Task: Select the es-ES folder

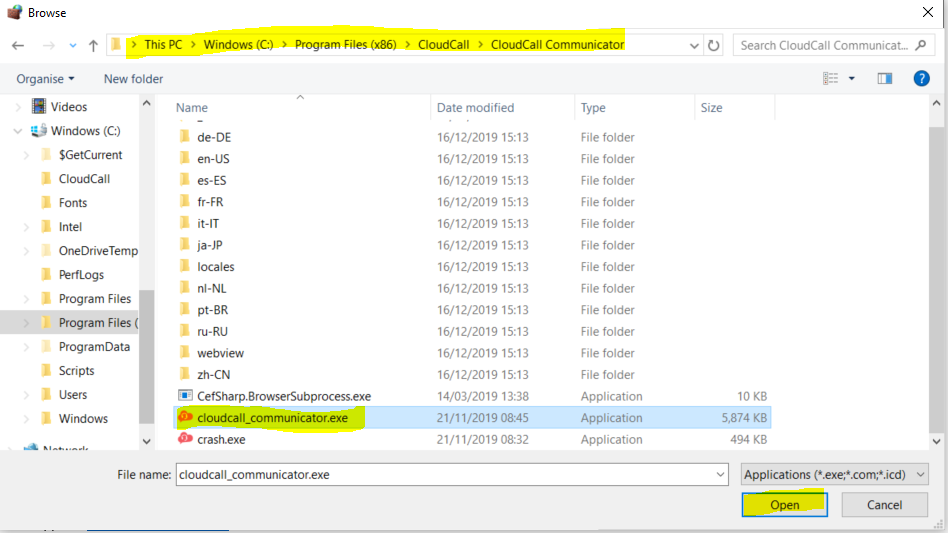Action: coord(212,181)
